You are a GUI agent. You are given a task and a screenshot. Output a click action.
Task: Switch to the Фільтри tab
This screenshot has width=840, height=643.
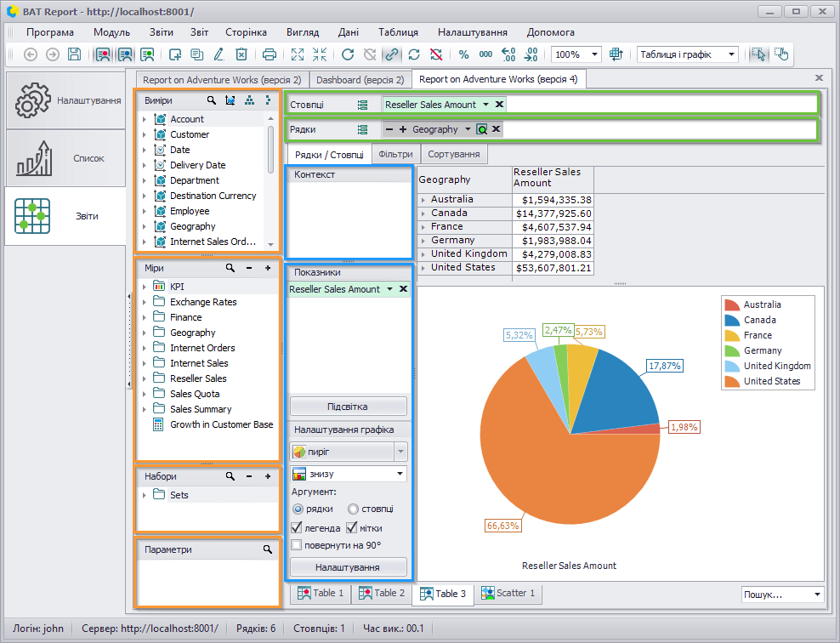[x=395, y=154]
